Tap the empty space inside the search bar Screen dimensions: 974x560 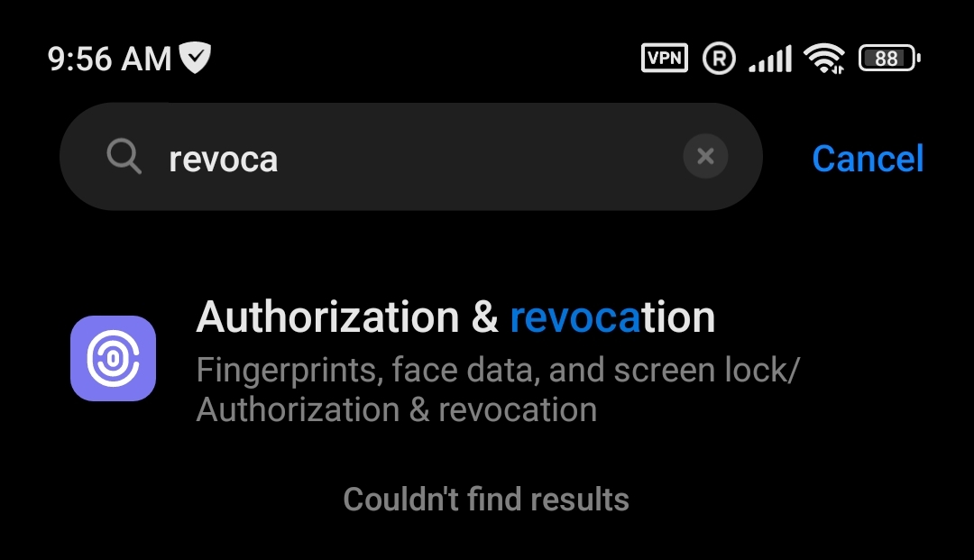tap(478, 156)
